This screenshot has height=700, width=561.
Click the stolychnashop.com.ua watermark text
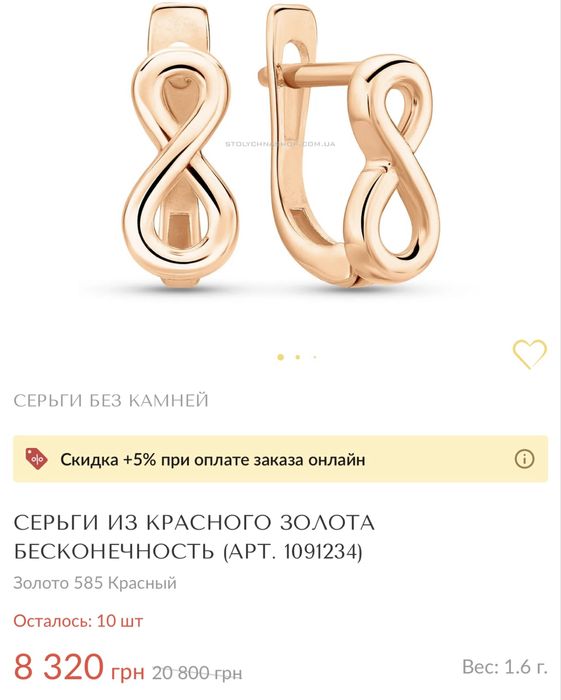point(280,144)
